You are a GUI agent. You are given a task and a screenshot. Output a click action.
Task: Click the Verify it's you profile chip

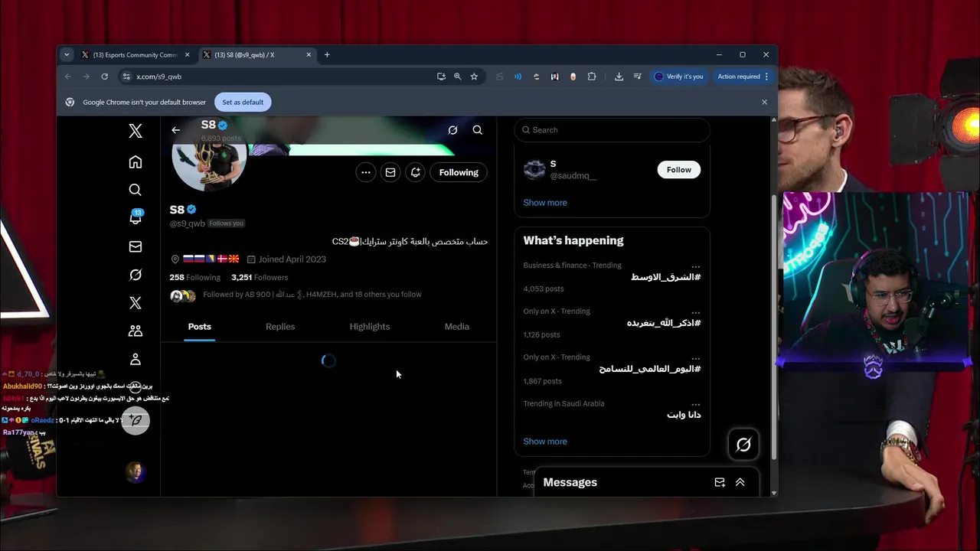point(679,77)
